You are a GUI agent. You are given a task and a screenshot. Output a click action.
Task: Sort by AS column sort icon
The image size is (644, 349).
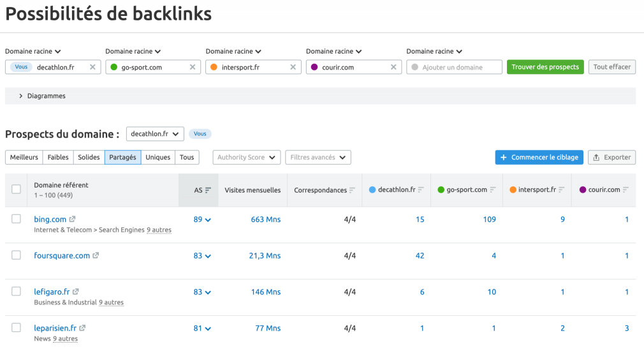coord(208,190)
